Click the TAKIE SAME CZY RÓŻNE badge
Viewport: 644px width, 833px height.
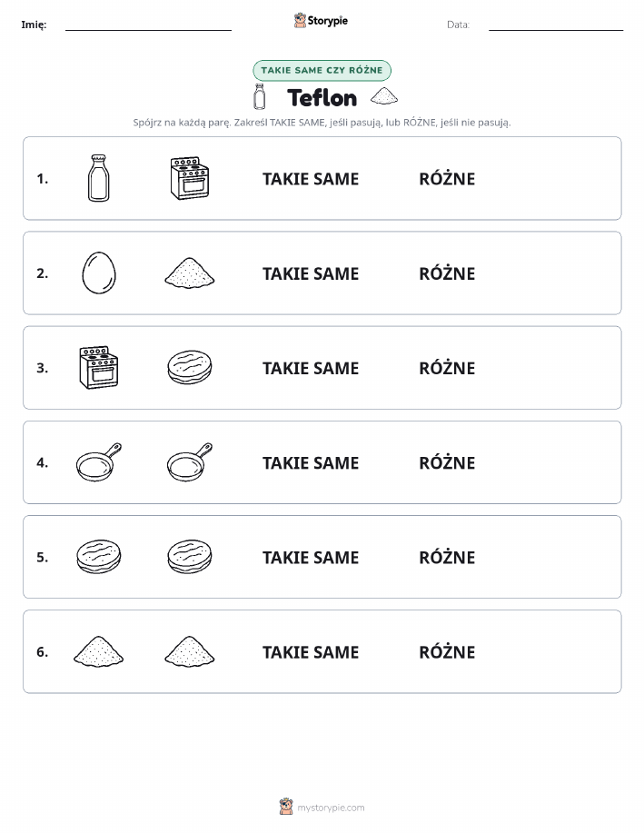[322, 70]
